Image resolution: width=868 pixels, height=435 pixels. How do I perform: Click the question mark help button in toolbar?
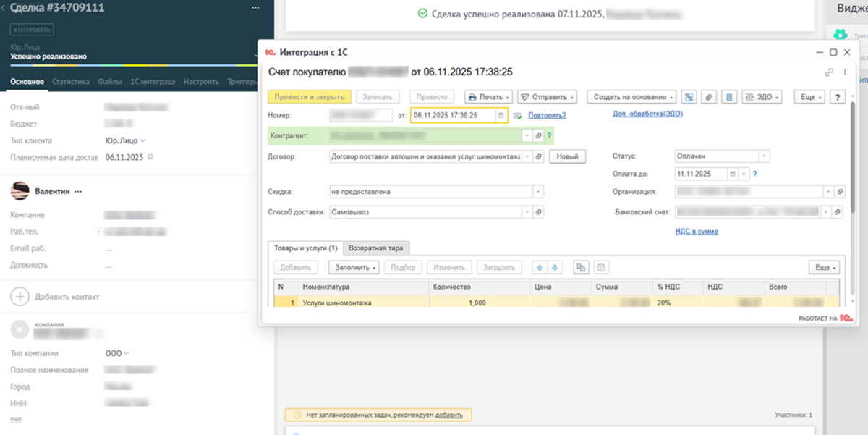838,97
